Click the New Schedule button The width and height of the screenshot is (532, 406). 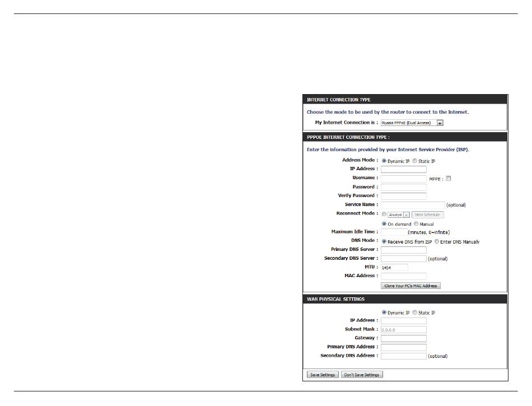pos(427,214)
